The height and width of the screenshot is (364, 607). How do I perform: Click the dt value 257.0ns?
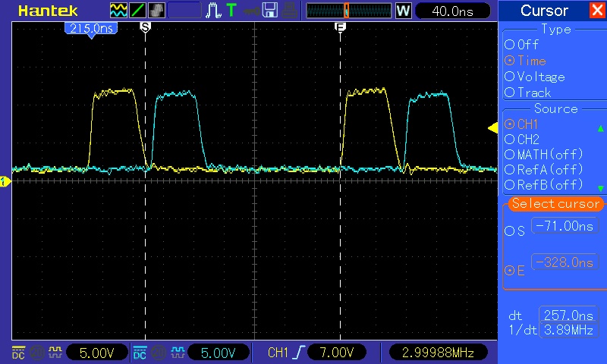click(x=568, y=315)
